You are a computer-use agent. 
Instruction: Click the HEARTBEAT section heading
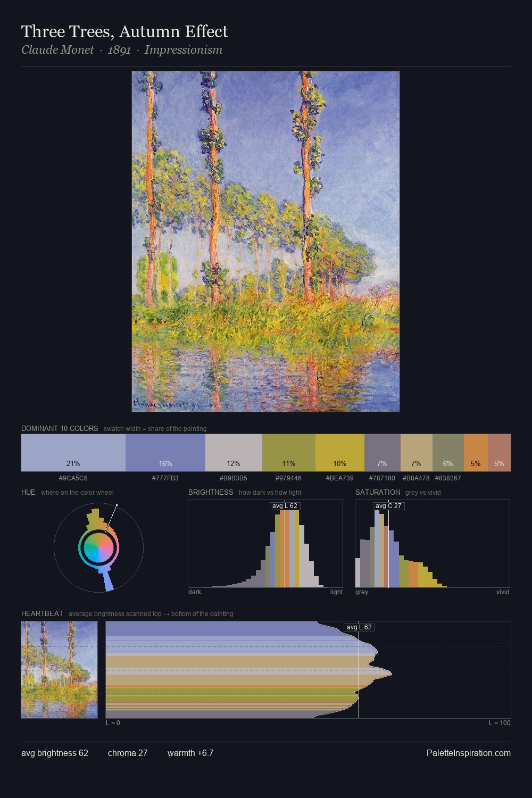[42, 613]
